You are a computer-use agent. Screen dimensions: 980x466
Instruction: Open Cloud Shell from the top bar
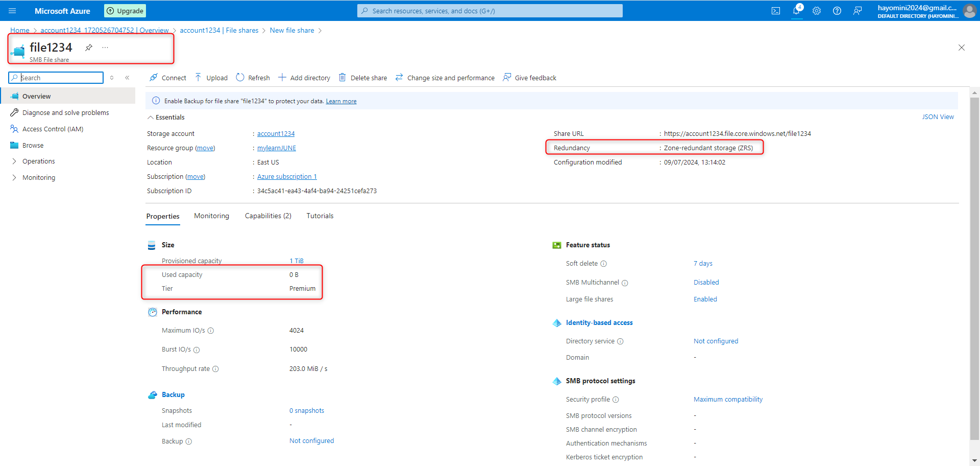[776, 11]
